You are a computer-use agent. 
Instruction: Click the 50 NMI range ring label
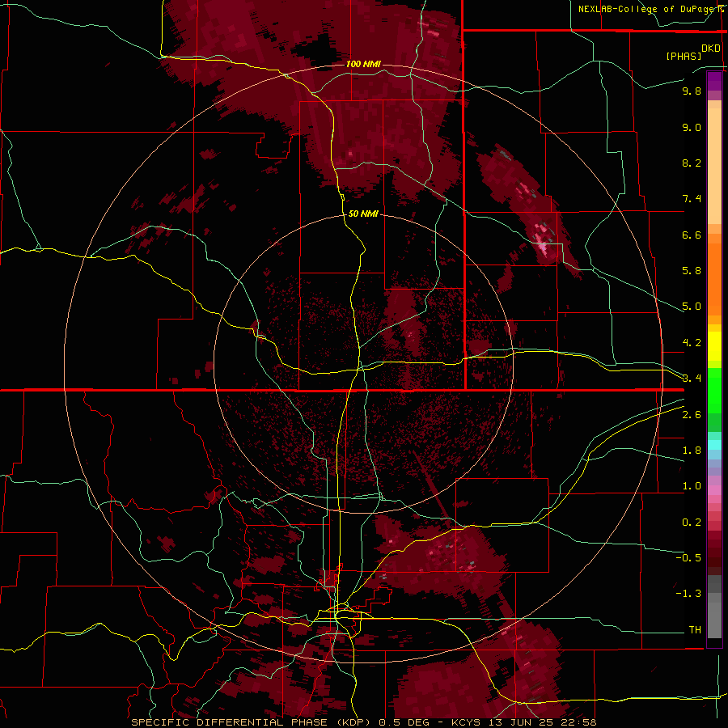tap(363, 214)
